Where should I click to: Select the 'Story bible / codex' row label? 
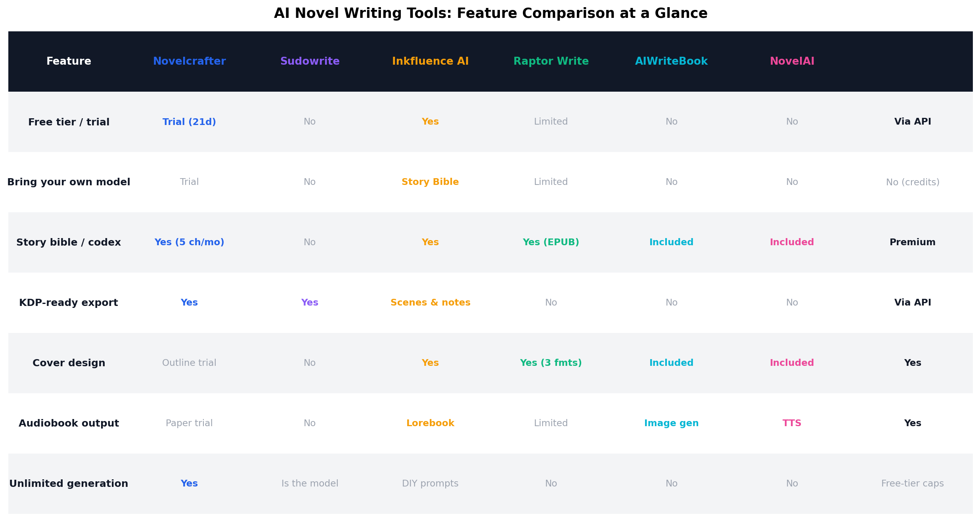(x=69, y=242)
